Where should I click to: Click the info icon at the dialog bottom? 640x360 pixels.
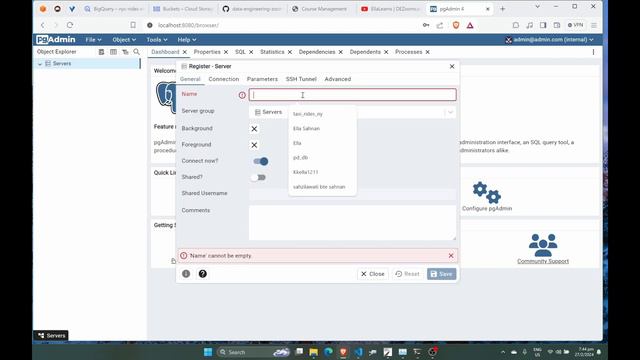[186, 274]
